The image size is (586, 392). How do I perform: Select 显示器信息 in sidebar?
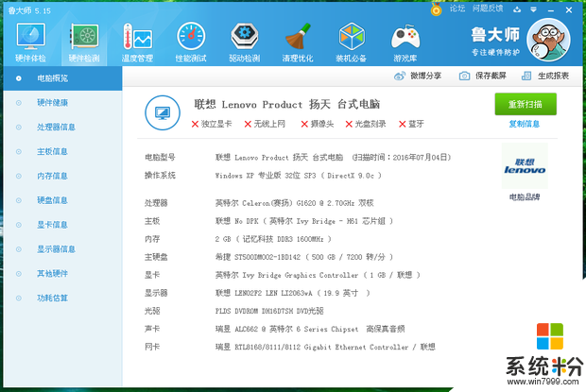coord(62,249)
